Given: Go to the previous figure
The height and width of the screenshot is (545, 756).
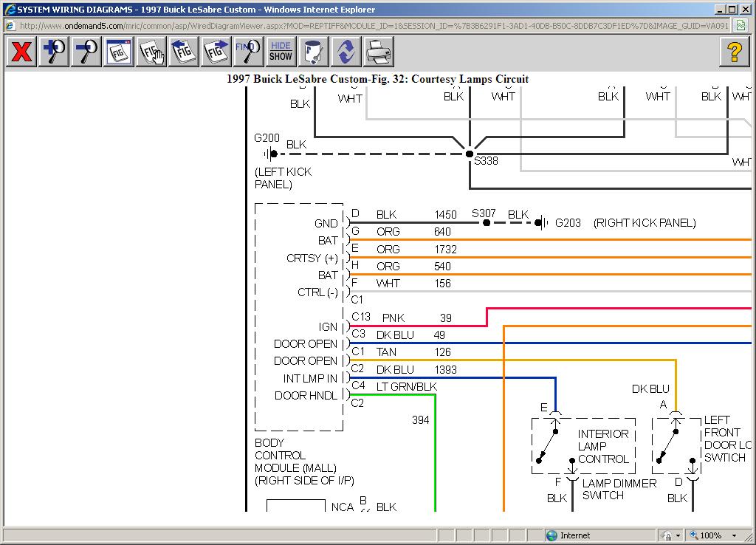Looking at the screenshot, I should (184, 52).
